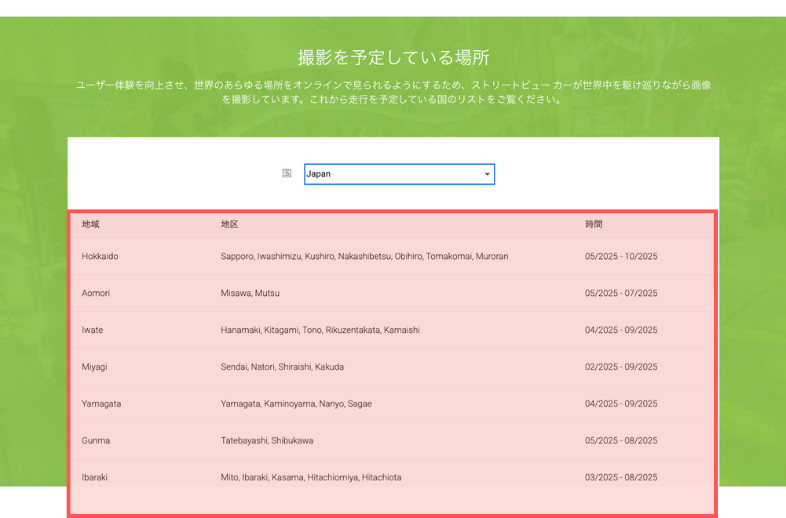Click Hokkaido's 05/2025 - 10/2025 time range
This screenshot has height=518, width=786.
(621, 257)
